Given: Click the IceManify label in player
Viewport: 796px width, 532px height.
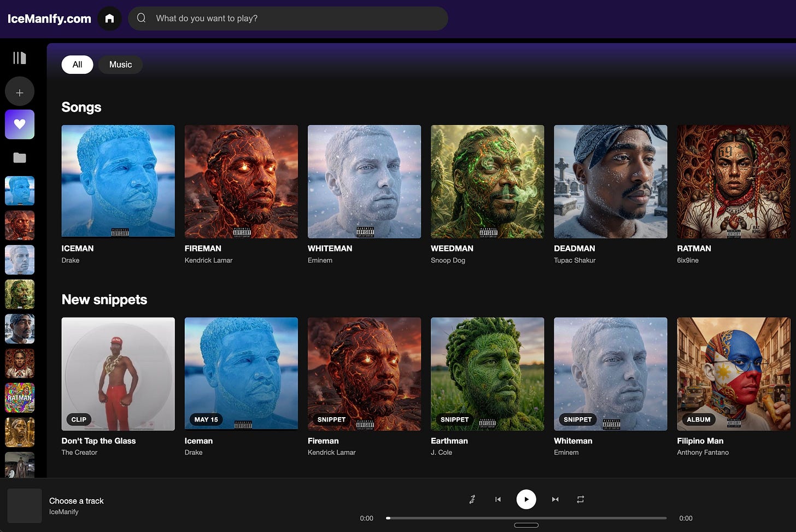Looking at the screenshot, I should tap(64, 512).
